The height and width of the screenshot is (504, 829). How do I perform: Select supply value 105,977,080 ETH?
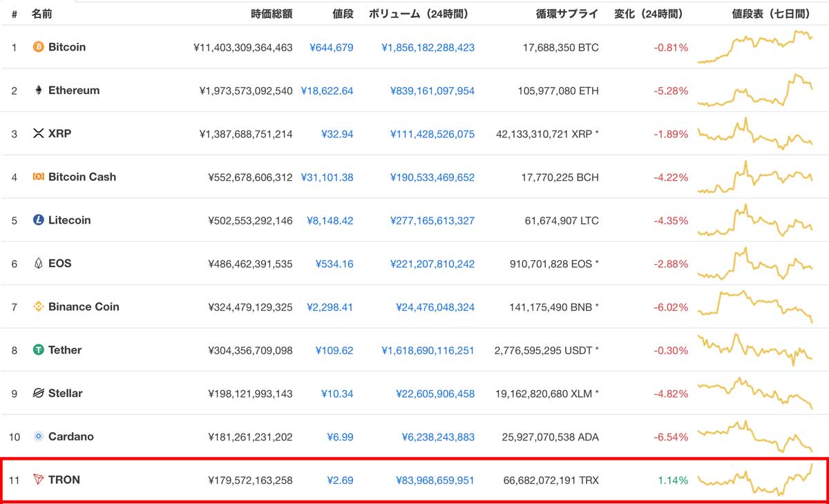559,90
